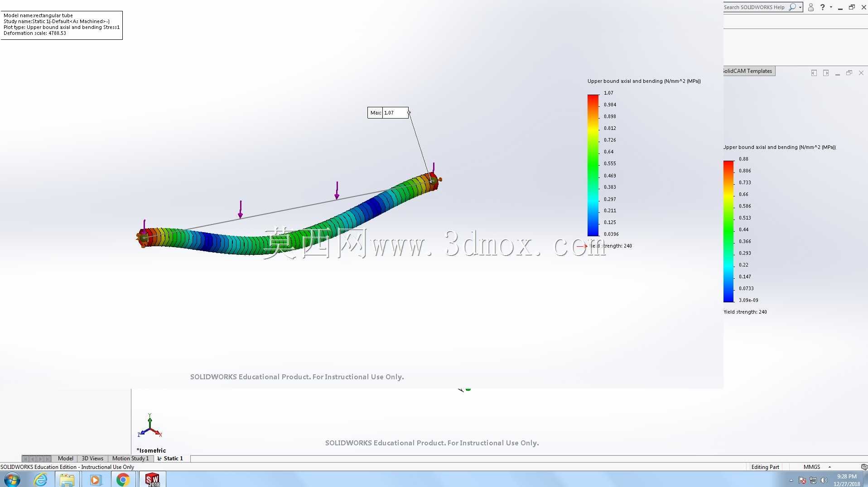Image resolution: width=868 pixels, height=487 pixels.
Task: Click the next window arrow icon in panel
Action: tap(826, 73)
